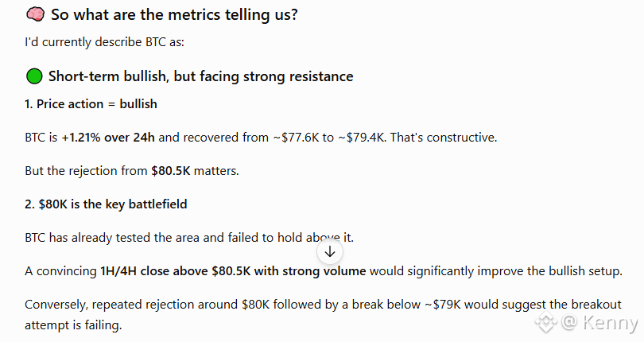Click the scroll-to-bottom arrow button

(x=330, y=252)
